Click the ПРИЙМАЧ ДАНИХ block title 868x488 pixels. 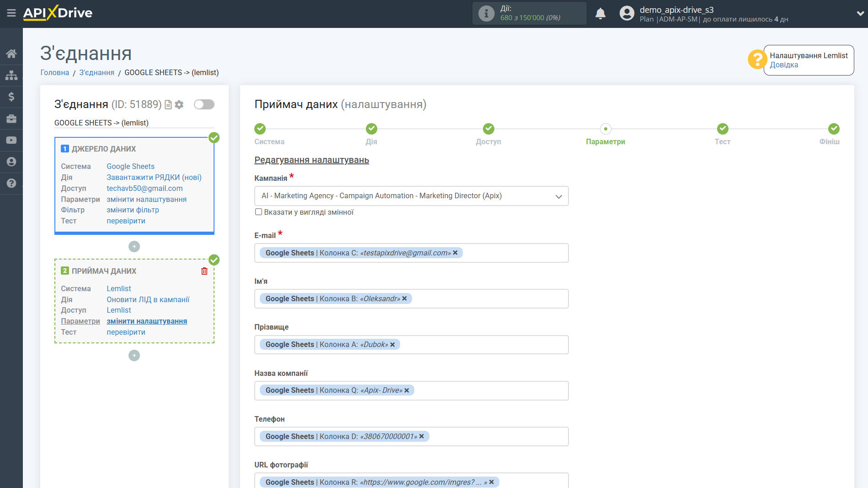[104, 271]
